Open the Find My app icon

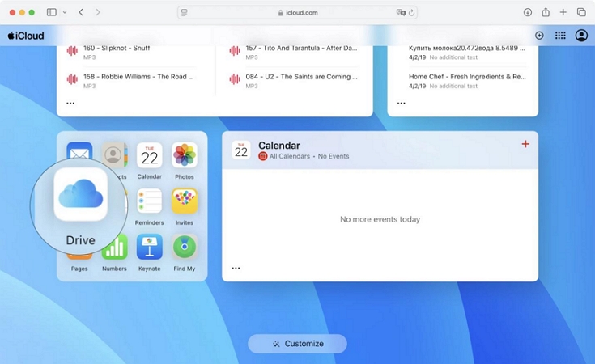[185, 247]
